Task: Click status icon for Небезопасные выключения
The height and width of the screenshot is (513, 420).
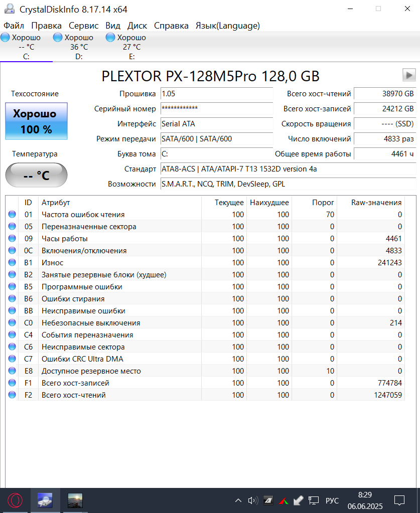Action: tap(12, 322)
